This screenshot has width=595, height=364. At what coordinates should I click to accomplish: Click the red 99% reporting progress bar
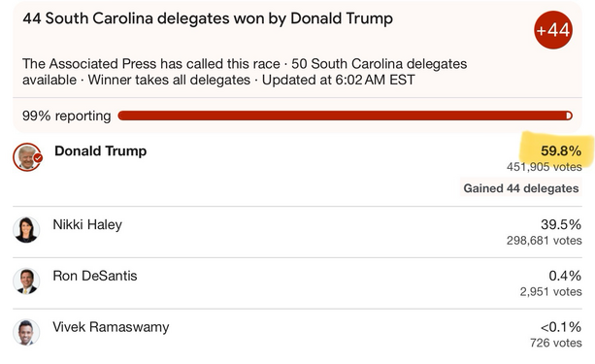[345, 116]
